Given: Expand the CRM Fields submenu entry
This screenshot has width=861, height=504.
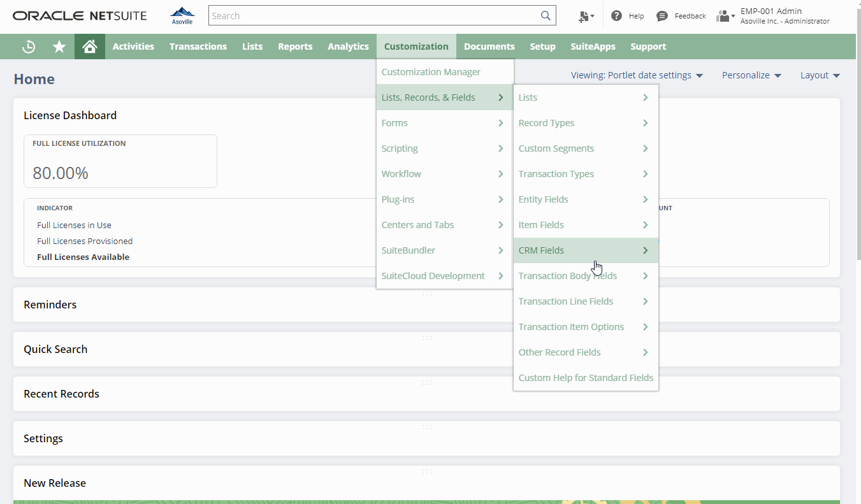Looking at the screenshot, I should (x=586, y=250).
